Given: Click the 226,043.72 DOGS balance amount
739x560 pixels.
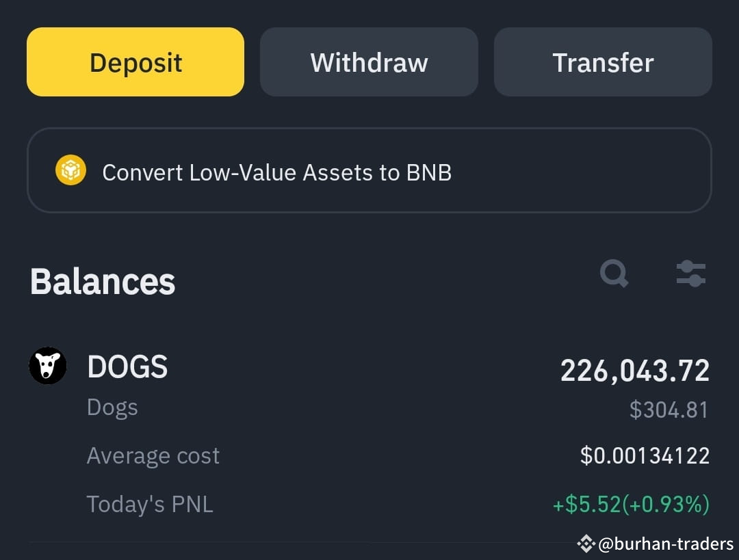Looking at the screenshot, I should pos(634,371).
